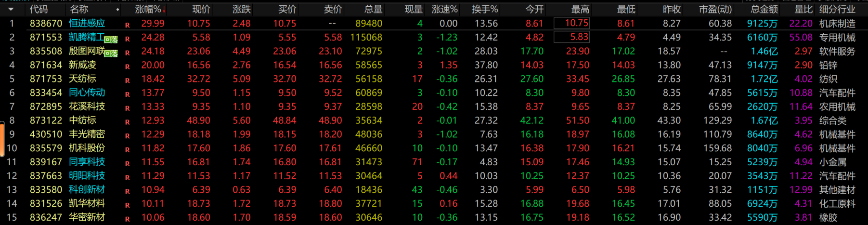The width and height of the screenshot is (868, 225).
Task: Select the 新威凌 stock name
Action: coord(82,65)
